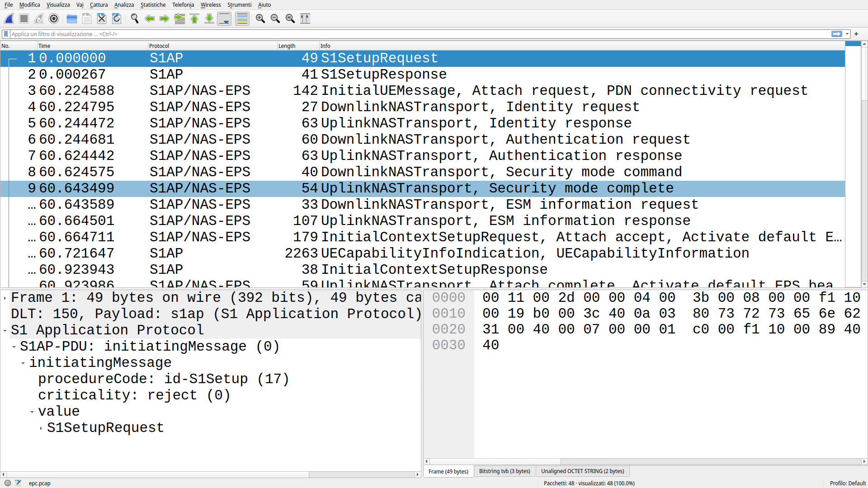Zoom out of packet text

tap(275, 19)
